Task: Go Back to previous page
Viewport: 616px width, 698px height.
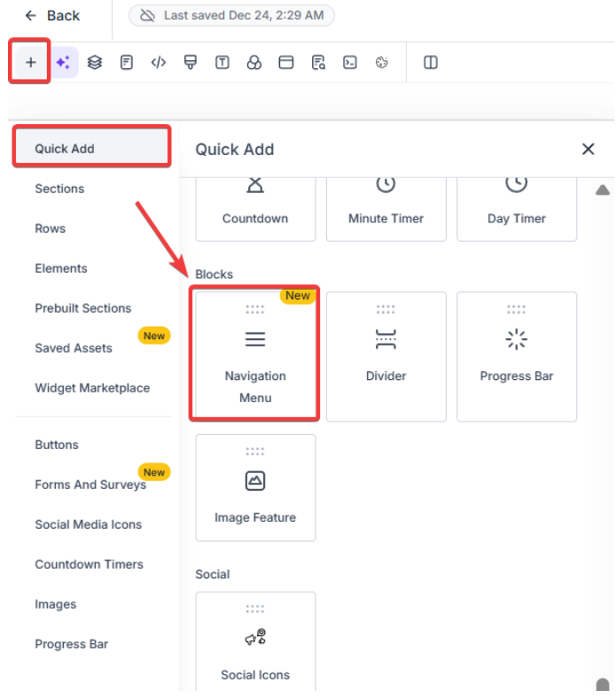Action: point(52,15)
